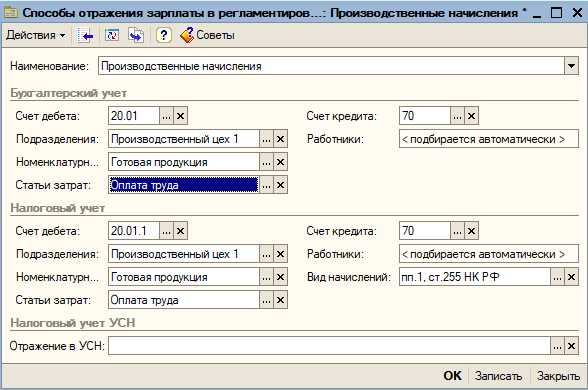Screen dimensions: 588x390
Task: Clear tax Статьи затрат field
Action: click(x=280, y=300)
